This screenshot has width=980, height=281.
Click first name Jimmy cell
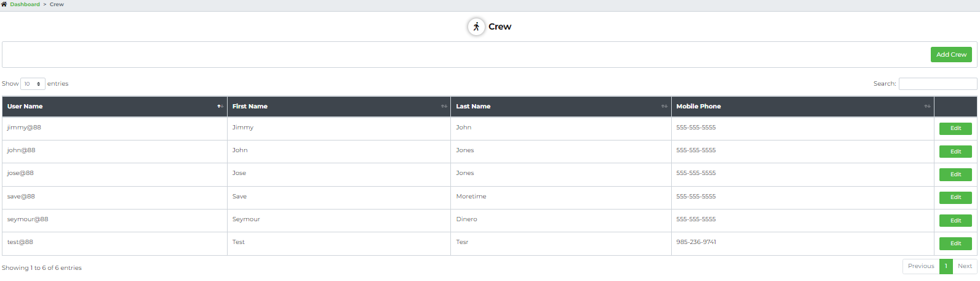(x=339, y=128)
